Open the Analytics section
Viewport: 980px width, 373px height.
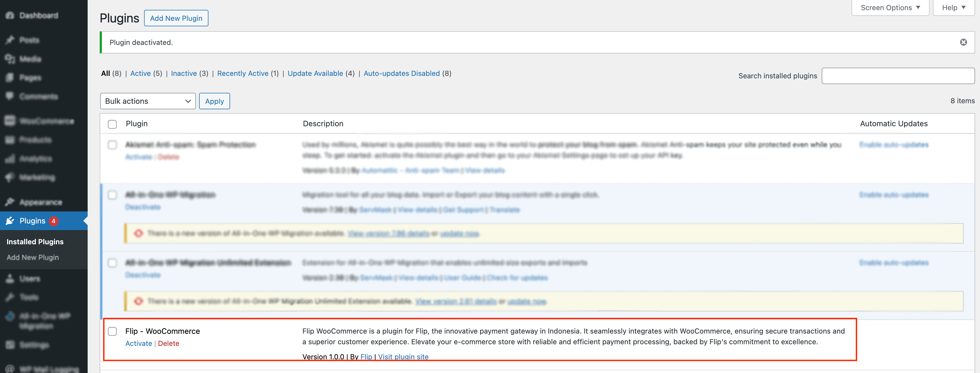pos(36,159)
